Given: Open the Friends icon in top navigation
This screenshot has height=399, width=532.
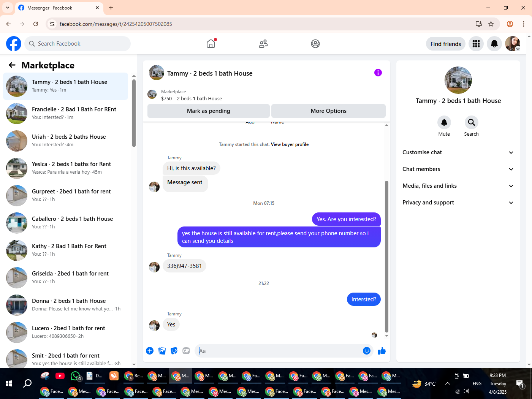Looking at the screenshot, I should pyautogui.click(x=263, y=44).
